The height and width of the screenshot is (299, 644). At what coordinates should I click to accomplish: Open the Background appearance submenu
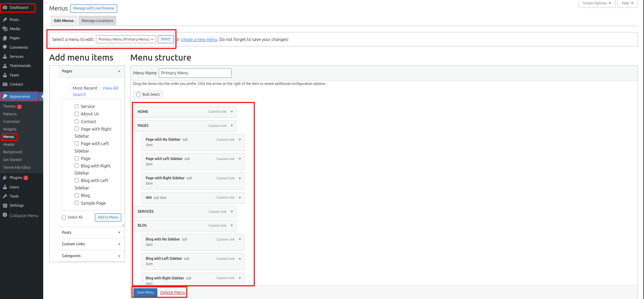click(x=12, y=152)
